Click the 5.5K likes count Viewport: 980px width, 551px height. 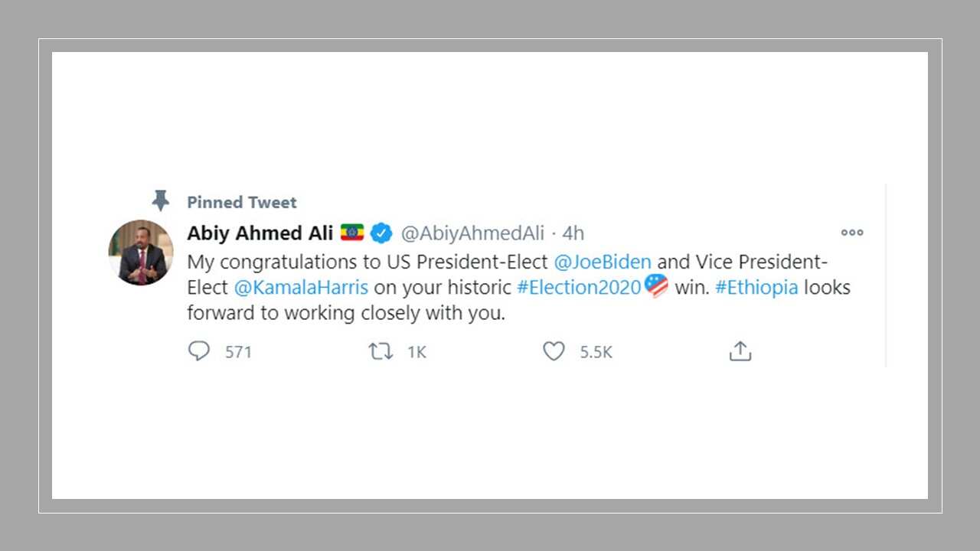596,352
